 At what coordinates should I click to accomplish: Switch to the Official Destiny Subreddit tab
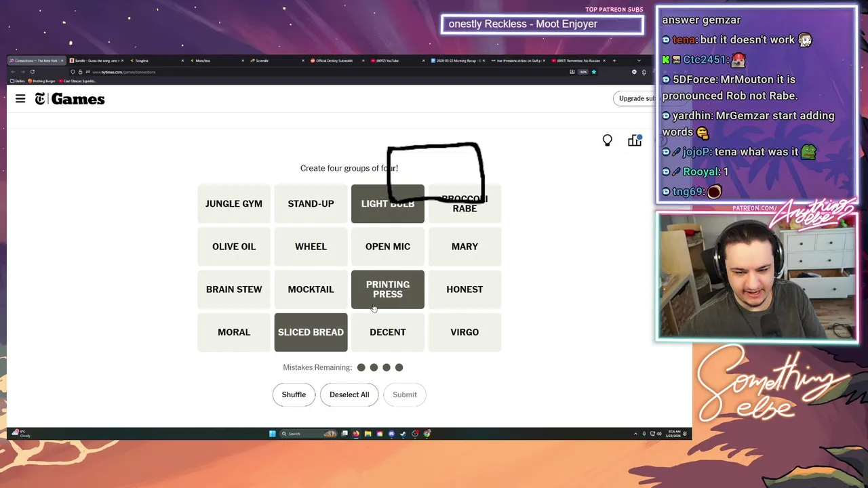(x=337, y=61)
